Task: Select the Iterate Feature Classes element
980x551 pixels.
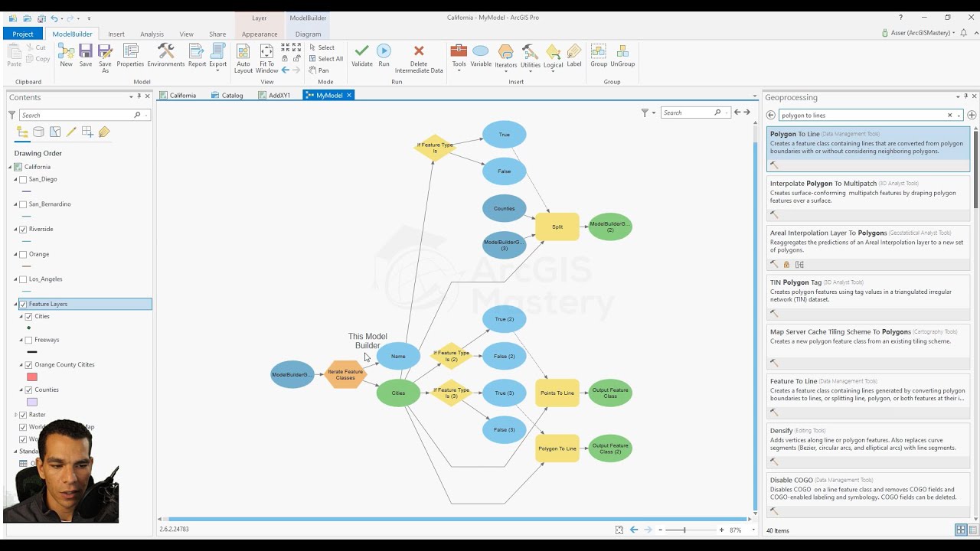Action: [x=345, y=374]
